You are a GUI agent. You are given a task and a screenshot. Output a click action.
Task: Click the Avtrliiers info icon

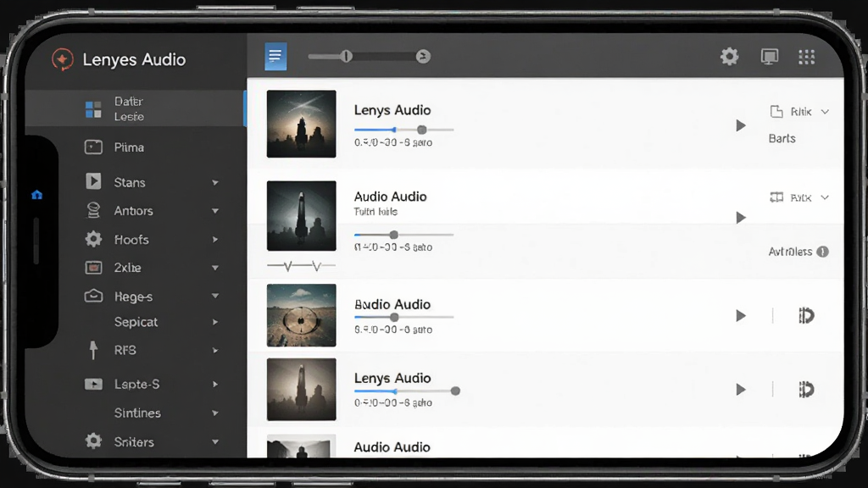click(822, 252)
